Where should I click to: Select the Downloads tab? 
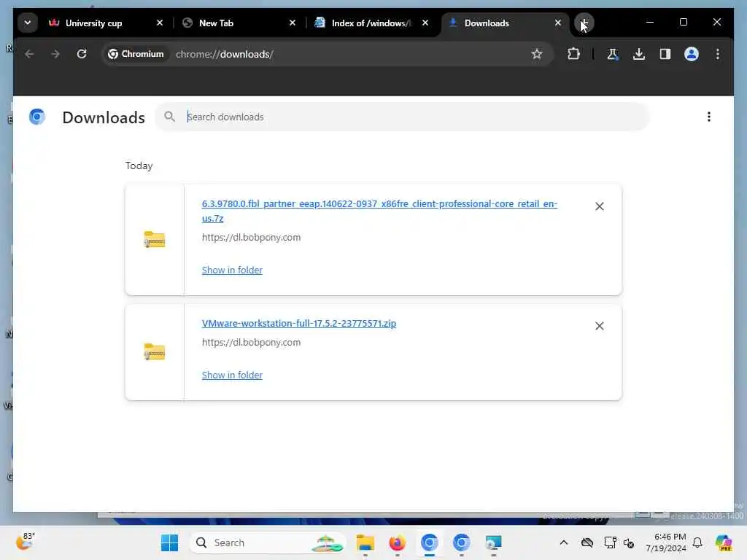pos(487,23)
